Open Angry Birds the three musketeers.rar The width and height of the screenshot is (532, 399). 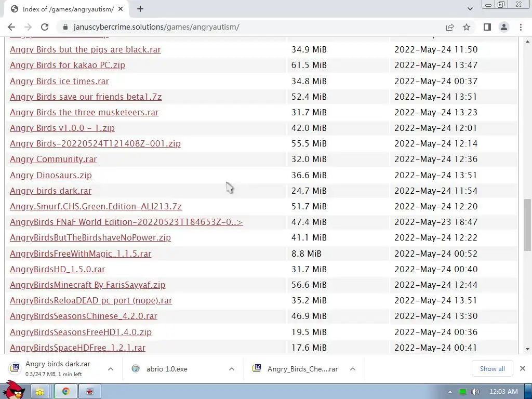tap(84, 113)
